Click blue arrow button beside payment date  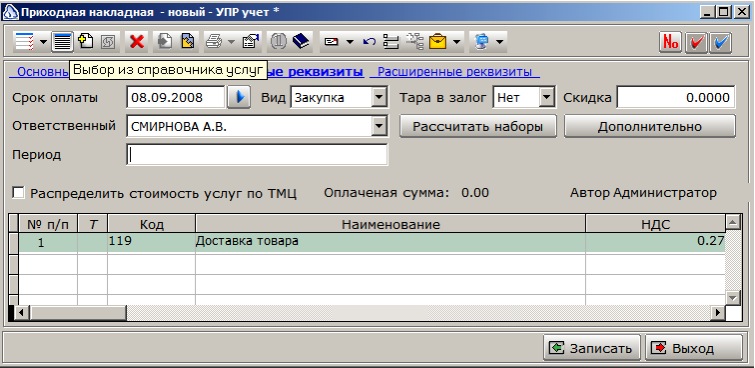[x=239, y=97]
